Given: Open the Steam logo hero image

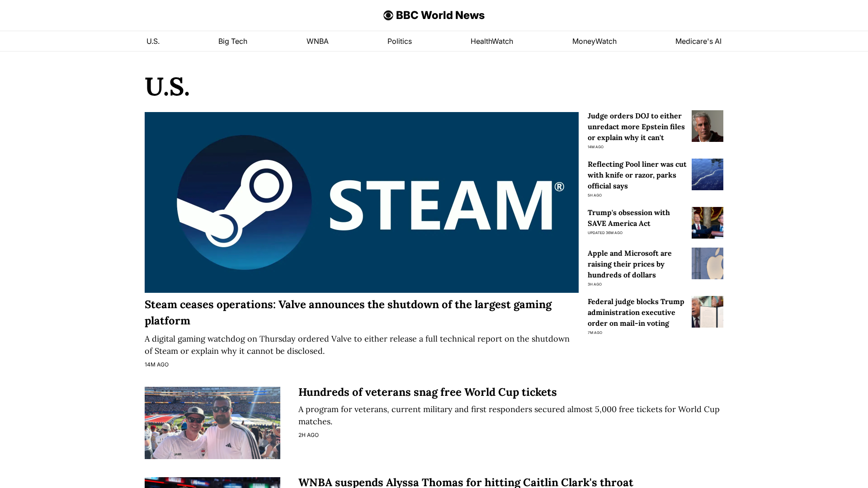Looking at the screenshot, I should point(362,202).
